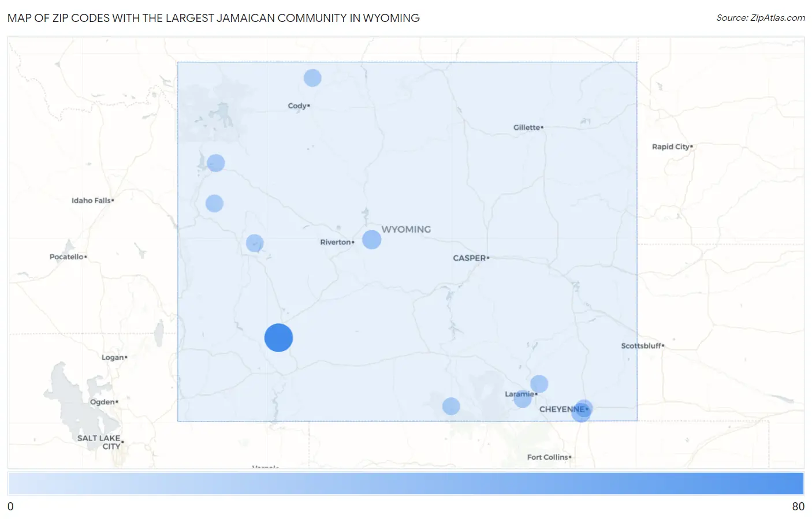The height and width of the screenshot is (519, 812).
Task: Click the Rapid City label
Action: pos(672,147)
